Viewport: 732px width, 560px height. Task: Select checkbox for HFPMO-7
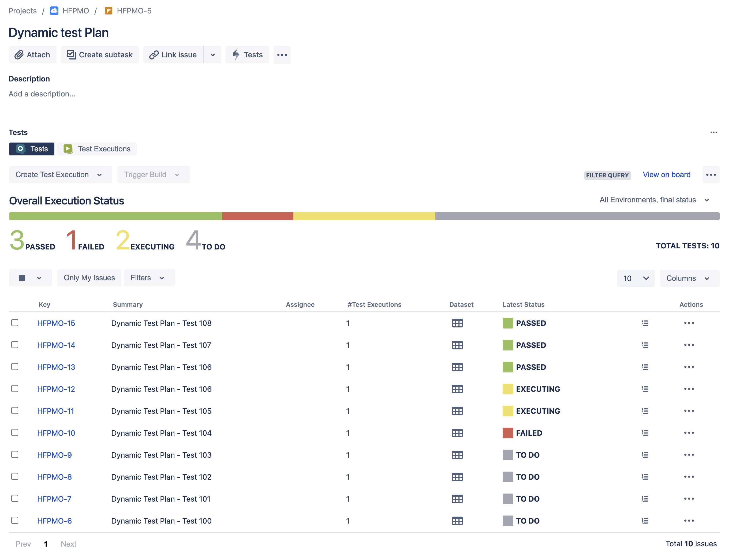pos(15,499)
